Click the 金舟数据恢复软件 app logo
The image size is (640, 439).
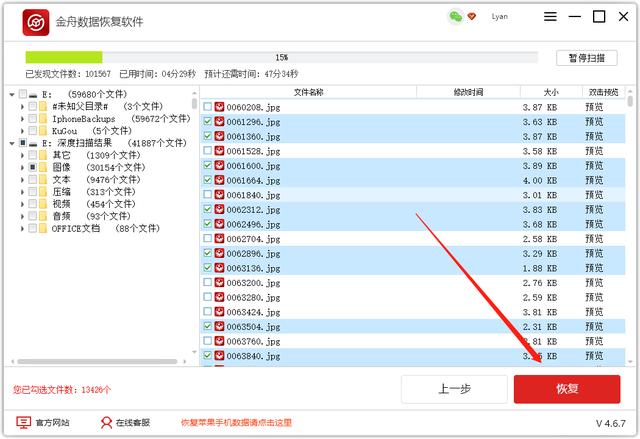pyautogui.click(x=37, y=22)
